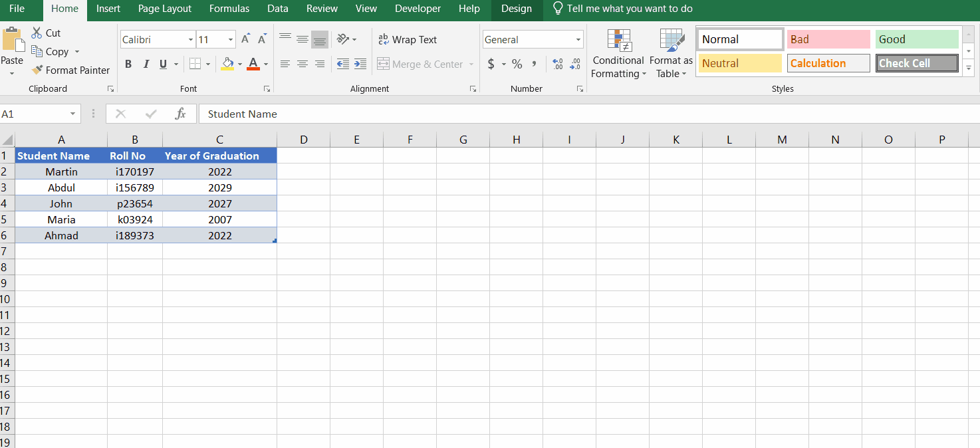Toggle Italic formatting

(146, 64)
